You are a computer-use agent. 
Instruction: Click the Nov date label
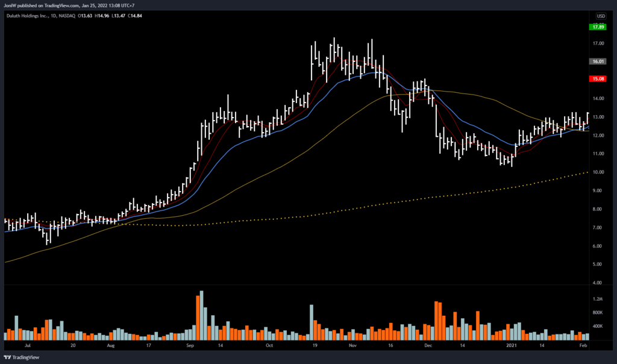[353, 347]
